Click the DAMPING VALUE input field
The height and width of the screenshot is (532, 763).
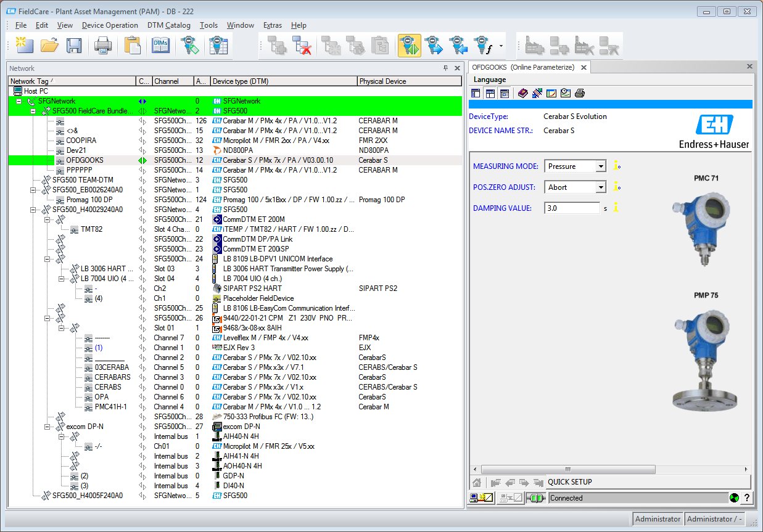[x=572, y=208]
